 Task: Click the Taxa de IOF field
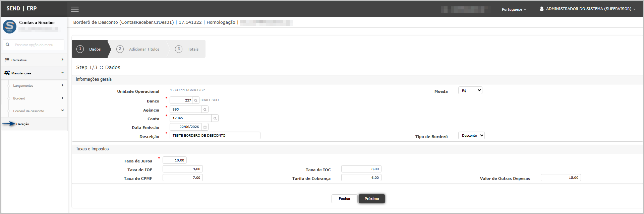(x=183, y=169)
